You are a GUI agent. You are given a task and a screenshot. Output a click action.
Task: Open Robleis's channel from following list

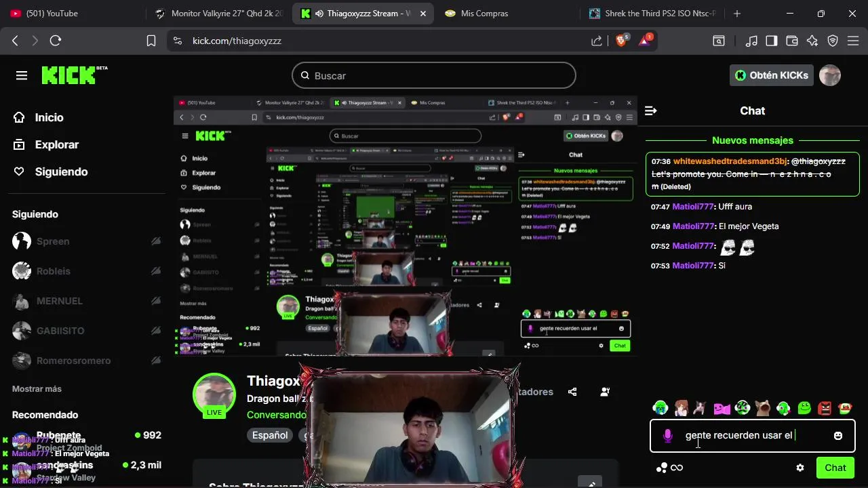click(87, 271)
